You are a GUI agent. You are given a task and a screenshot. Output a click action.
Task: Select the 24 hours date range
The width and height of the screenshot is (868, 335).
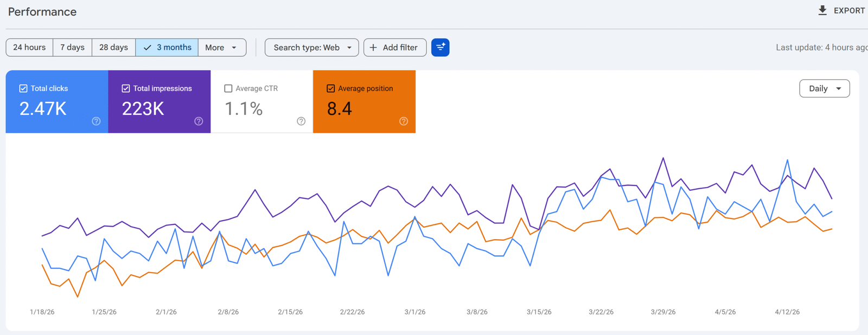tap(29, 48)
